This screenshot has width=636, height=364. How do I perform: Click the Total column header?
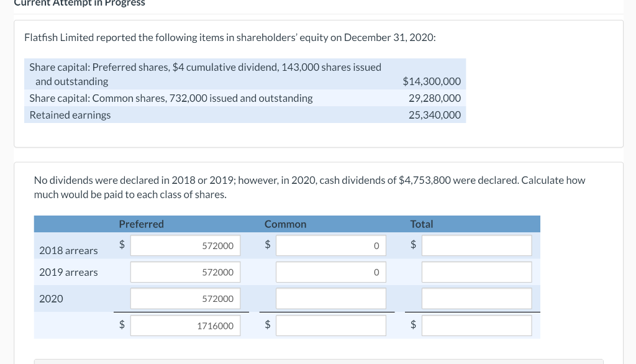tap(422, 224)
